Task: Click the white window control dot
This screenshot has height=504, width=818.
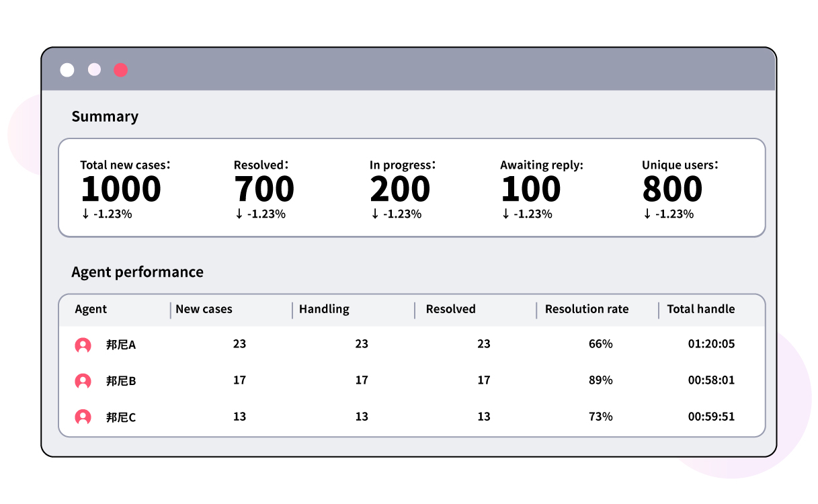Action: [67, 70]
